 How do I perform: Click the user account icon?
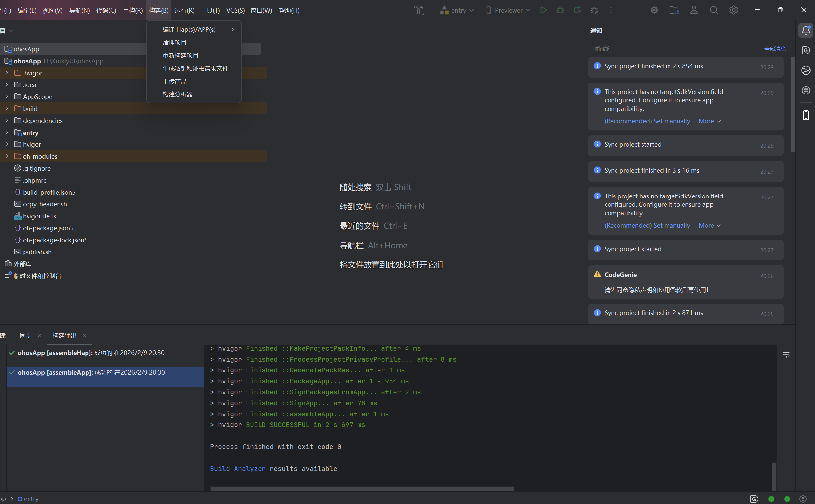[694, 10]
